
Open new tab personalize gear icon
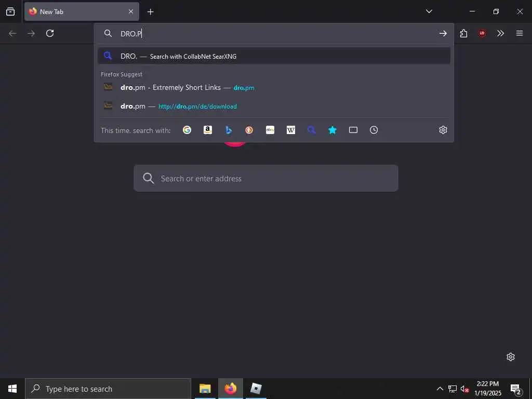(x=511, y=357)
